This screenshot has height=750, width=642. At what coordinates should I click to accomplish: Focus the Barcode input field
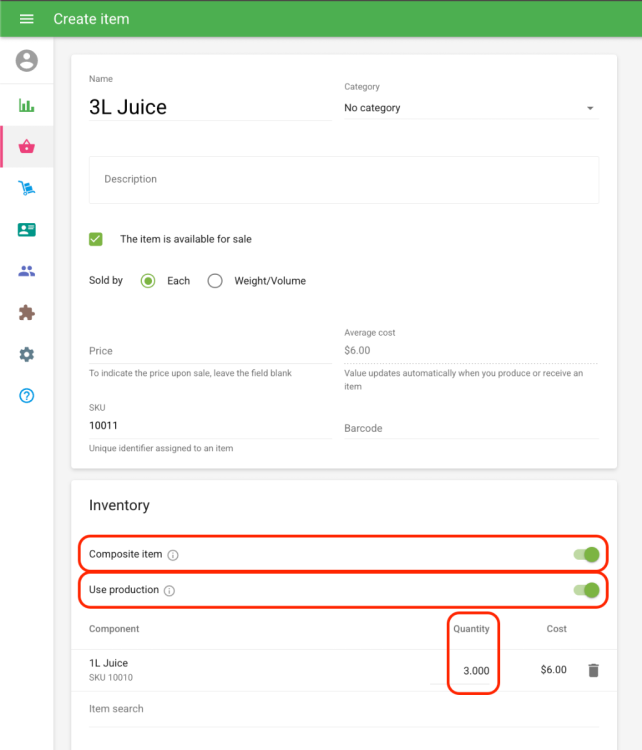click(x=471, y=428)
